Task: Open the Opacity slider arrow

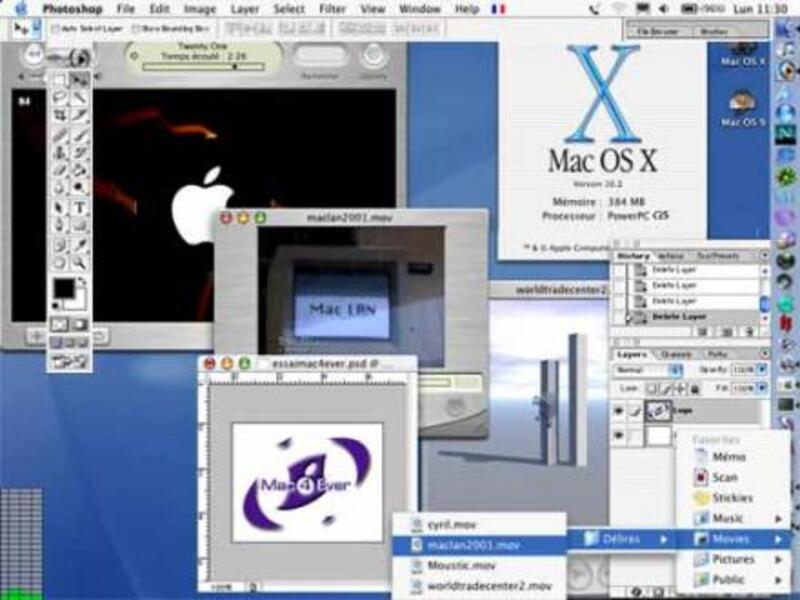Action: 762,369
